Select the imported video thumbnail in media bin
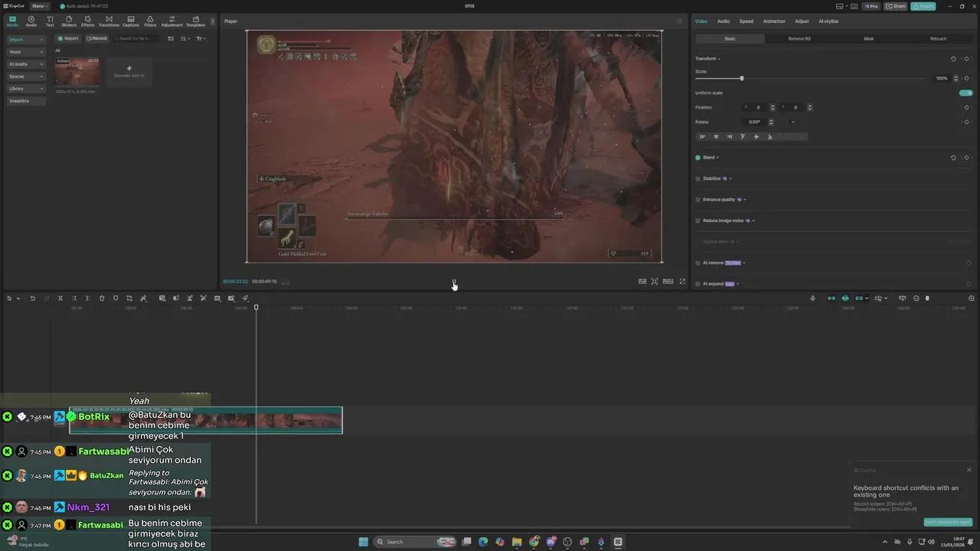The width and height of the screenshot is (980, 551). pyautogui.click(x=77, y=72)
